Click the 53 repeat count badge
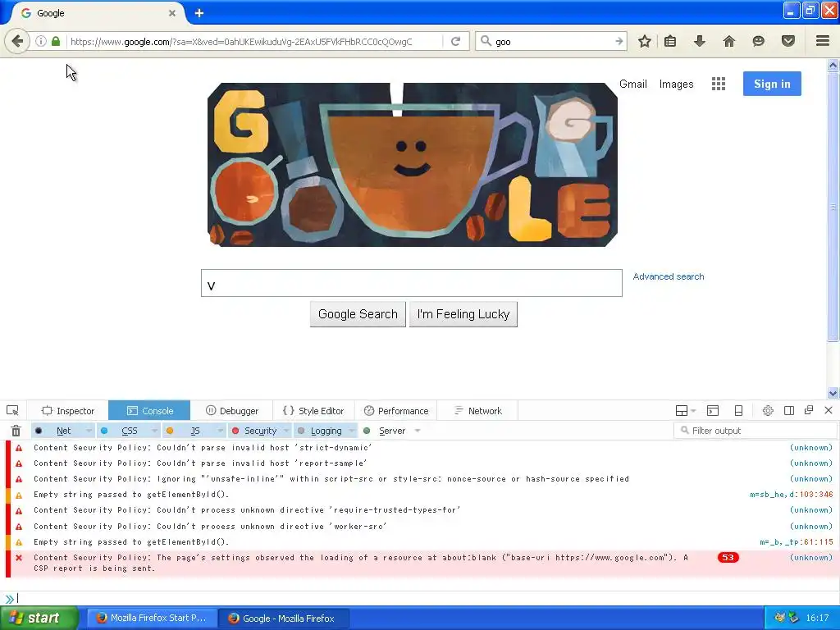Image resolution: width=840 pixels, height=630 pixels. click(728, 558)
